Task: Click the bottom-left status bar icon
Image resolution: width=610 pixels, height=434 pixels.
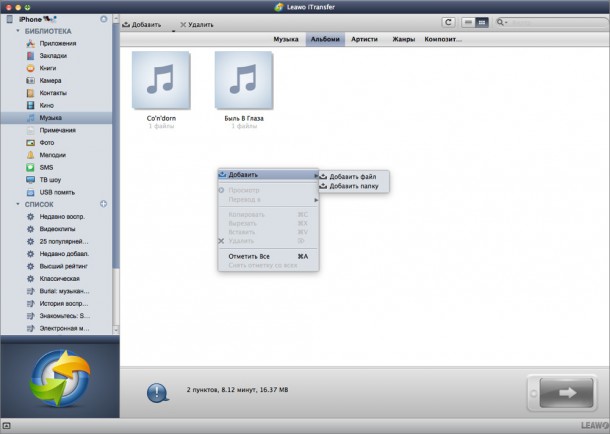Action: [x=6, y=426]
